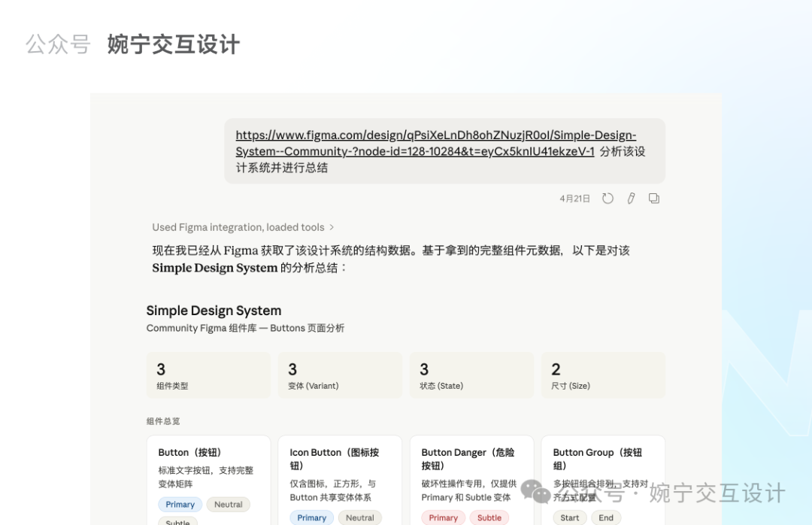Click the 2 尺寸 (Size) stat card
Screen dimensions: 812x525
[603, 375]
